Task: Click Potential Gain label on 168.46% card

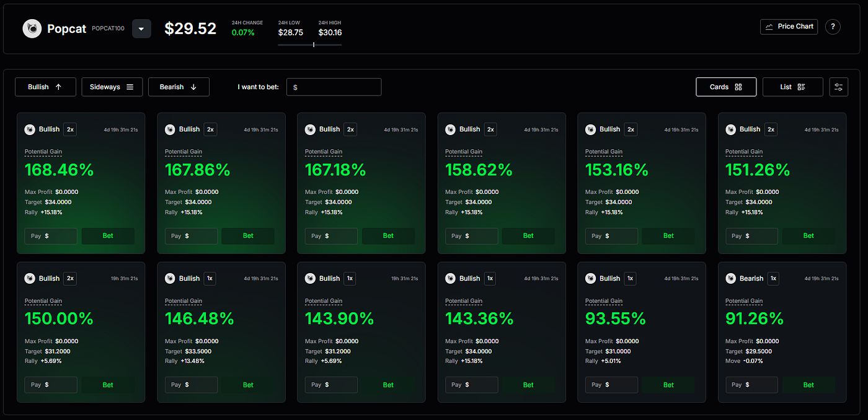Action: click(43, 152)
